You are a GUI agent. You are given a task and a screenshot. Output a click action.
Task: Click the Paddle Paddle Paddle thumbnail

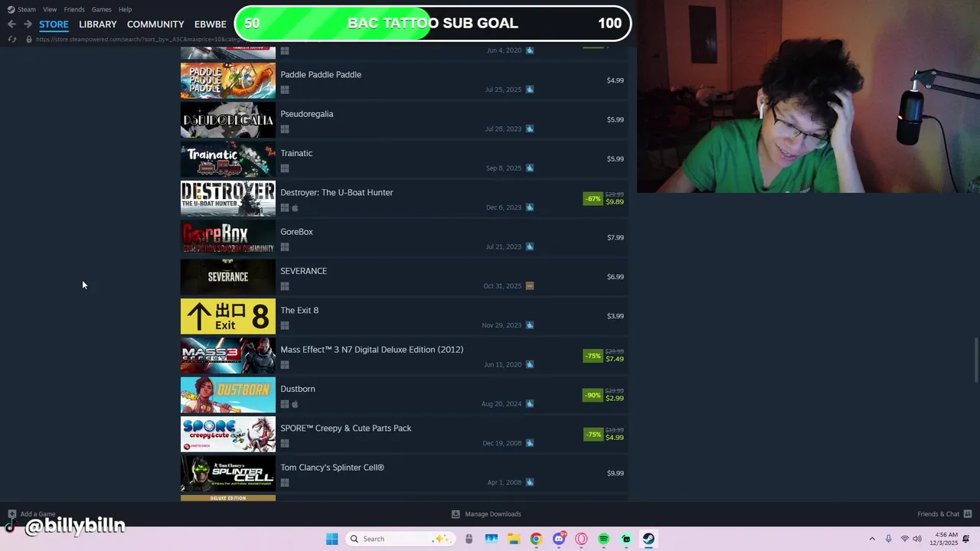[x=228, y=80]
